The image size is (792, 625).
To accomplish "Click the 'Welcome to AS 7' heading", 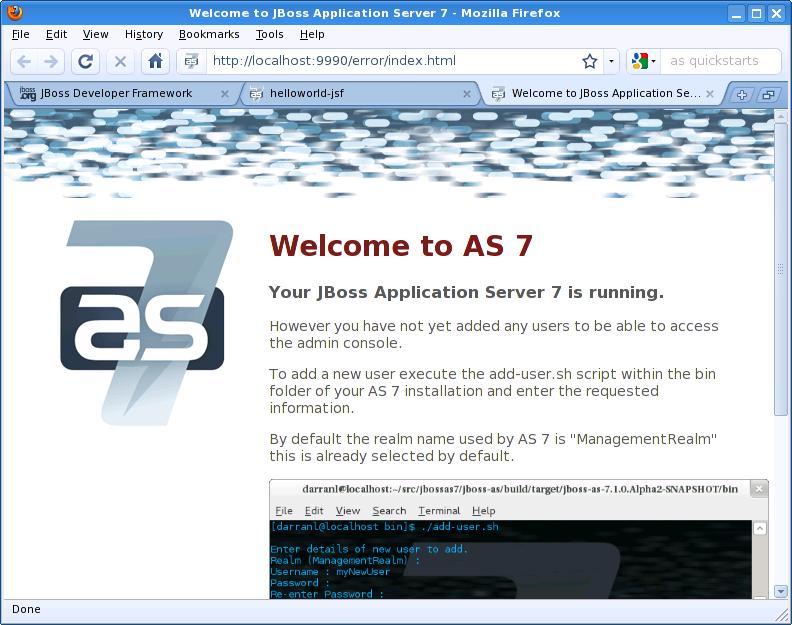I will point(401,246).
